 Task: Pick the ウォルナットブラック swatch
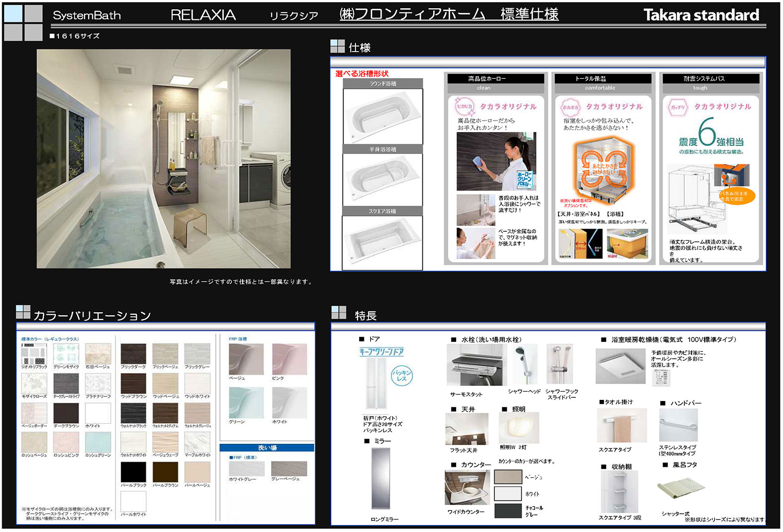134,413
